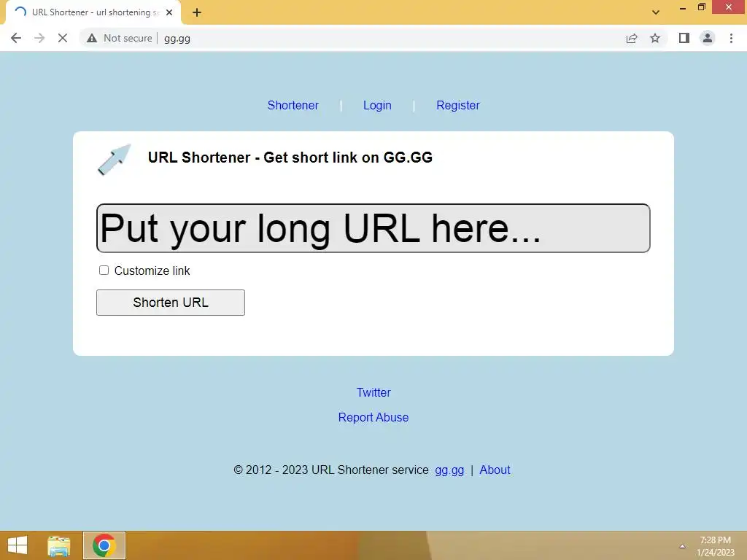Open the share this page icon

(632, 38)
